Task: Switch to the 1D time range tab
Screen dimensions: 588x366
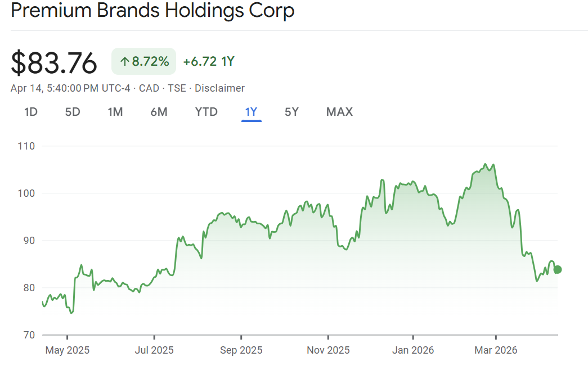Action: (x=30, y=112)
